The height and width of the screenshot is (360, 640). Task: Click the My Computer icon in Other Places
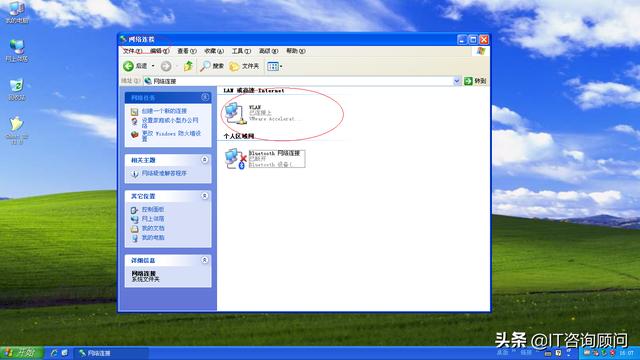pyautogui.click(x=135, y=238)
